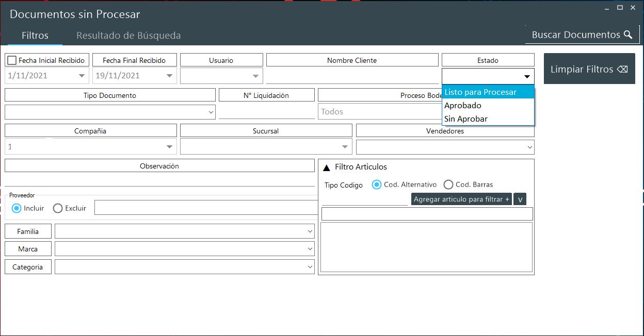The height and width of the screenshot is (336, 644).
Task: Select the Cod. Barras radio option
Action: [448, 184]
